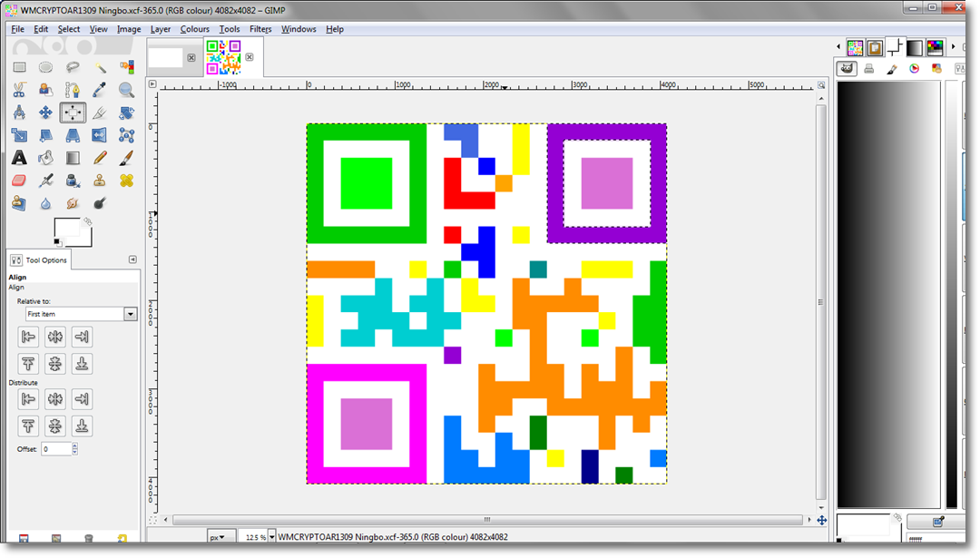Activate the Smudge finger tool
Screen dimensions: 980x558
[73, 204]
